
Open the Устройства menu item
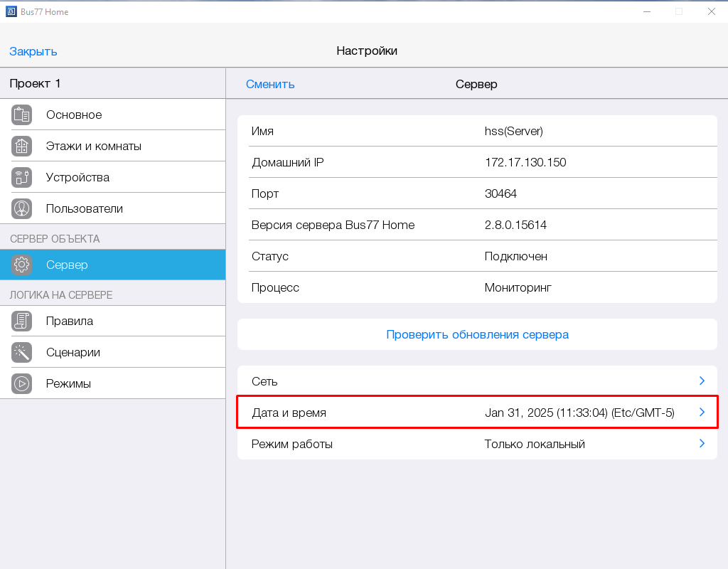pyautogui.click(x=77, y=177)
